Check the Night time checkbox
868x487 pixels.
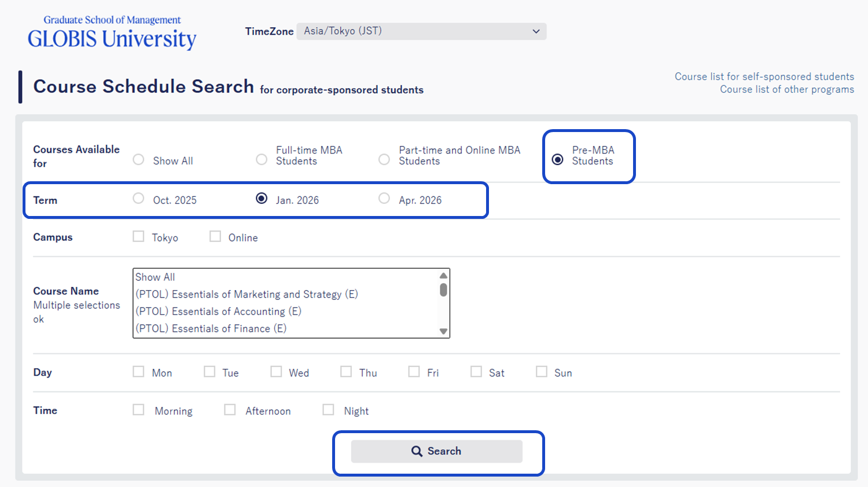coord(328,410)
